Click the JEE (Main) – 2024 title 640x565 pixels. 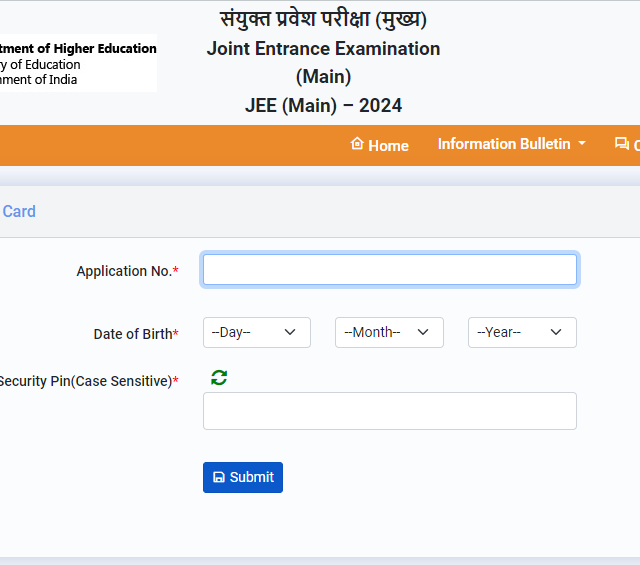(x=323, y=106)
